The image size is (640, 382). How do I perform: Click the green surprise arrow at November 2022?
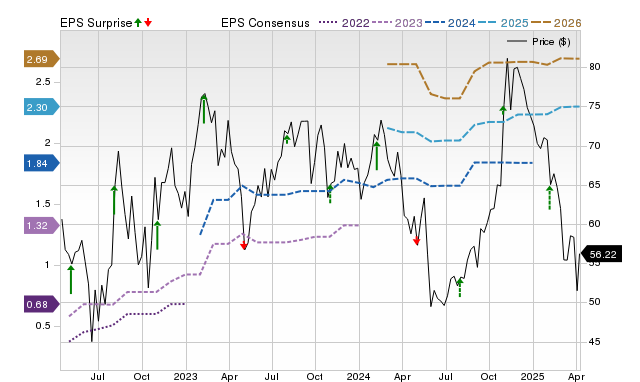click(x=158, y=235)
